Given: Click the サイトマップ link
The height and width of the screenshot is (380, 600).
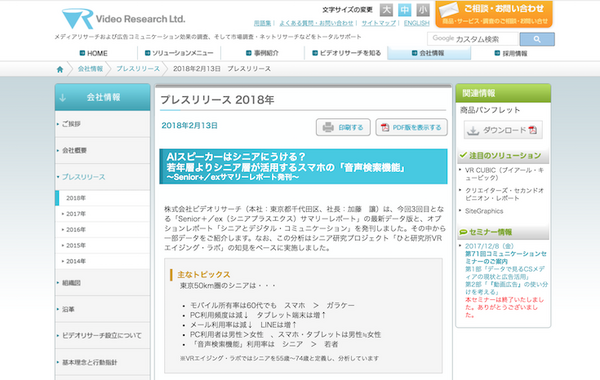Looking at the screenshot, I should [x=379, y=23].
